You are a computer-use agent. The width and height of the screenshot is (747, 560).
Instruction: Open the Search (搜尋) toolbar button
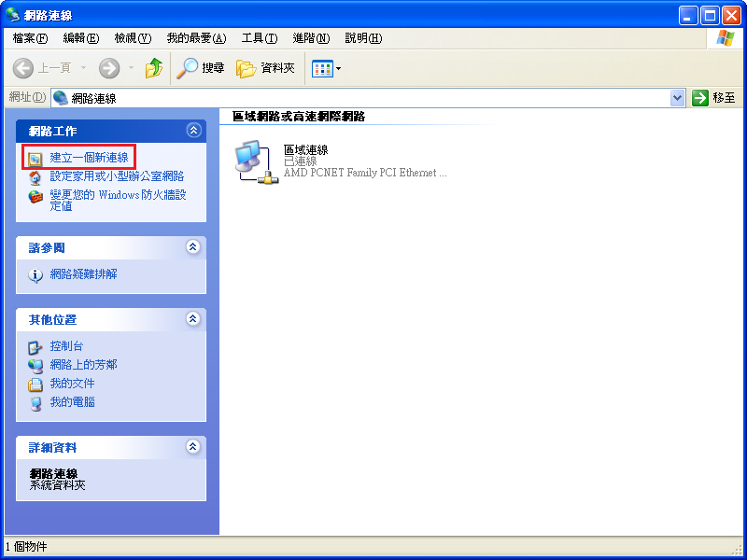tap(202, 68)
